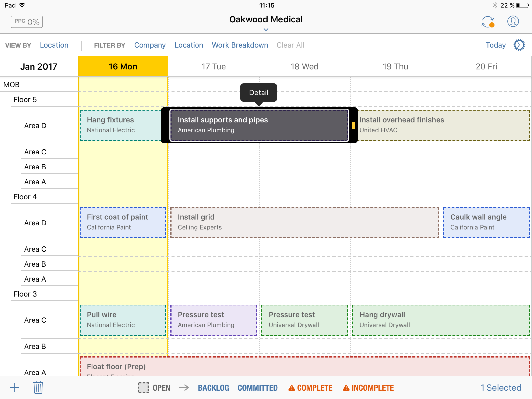Image resolution: width=532 pixels, height=399 pixels.
Task: Tap the plus add task icon
Action: click(15, 388)
